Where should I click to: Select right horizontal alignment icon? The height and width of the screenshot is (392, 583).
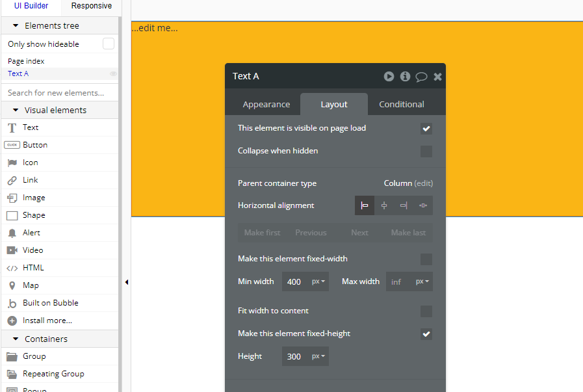404,205
